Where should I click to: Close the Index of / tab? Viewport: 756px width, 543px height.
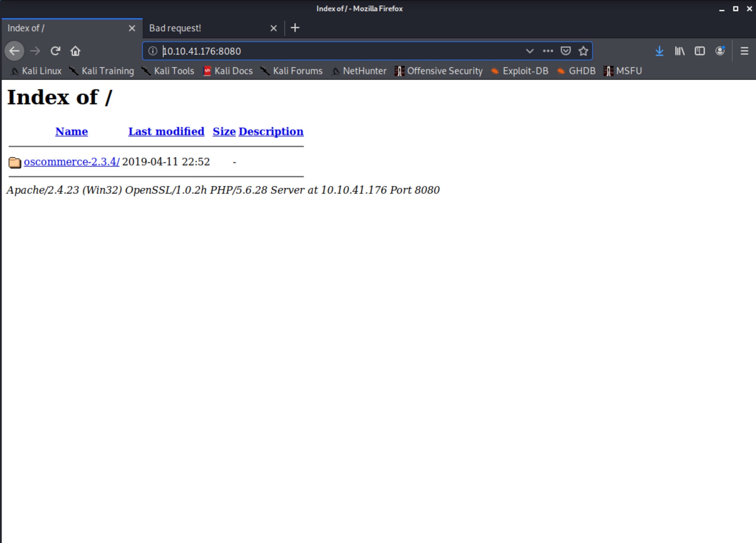[x=132, y=28]
